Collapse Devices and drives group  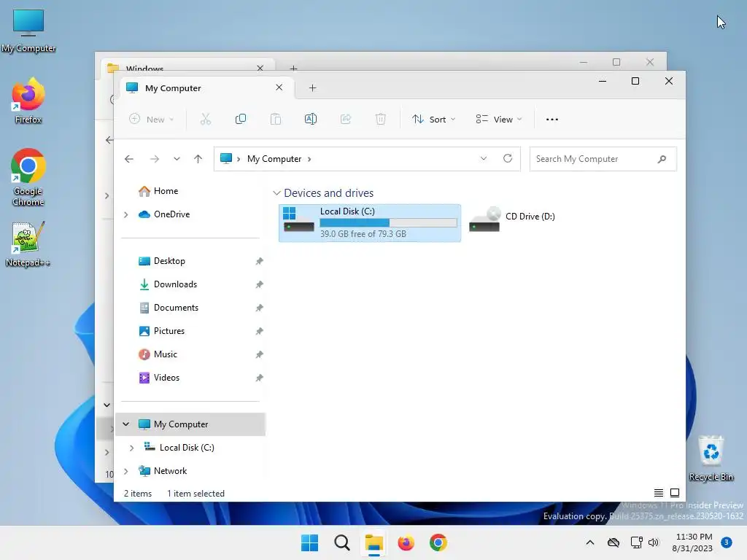tap(276, 192)
